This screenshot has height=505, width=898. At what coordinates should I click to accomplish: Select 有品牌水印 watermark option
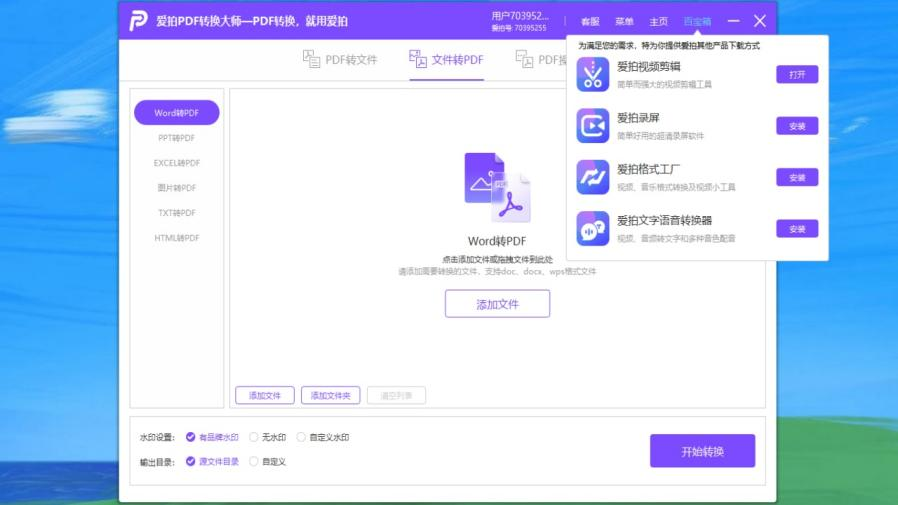212,437
